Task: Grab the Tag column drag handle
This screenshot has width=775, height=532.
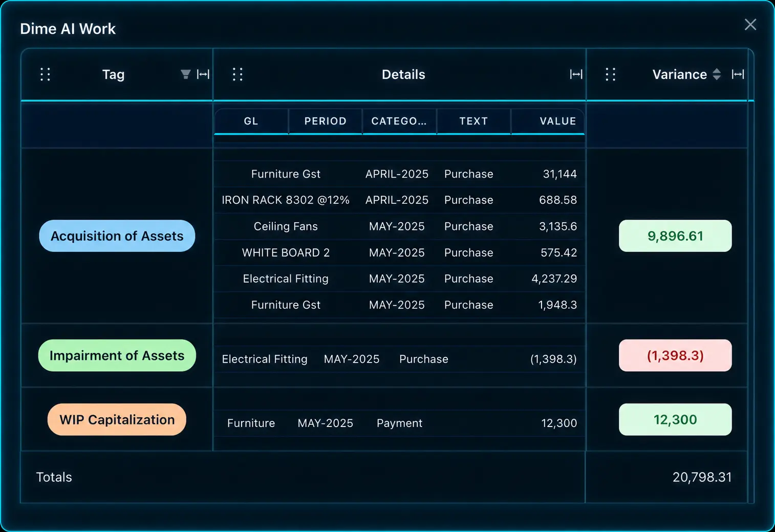Action: (x=45, y=74)
